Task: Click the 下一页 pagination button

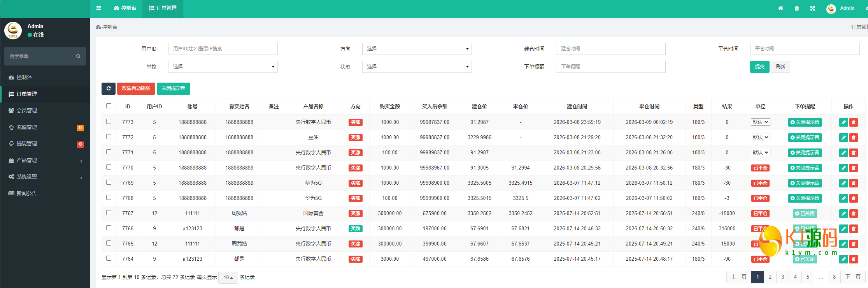Action: point(853,277)
